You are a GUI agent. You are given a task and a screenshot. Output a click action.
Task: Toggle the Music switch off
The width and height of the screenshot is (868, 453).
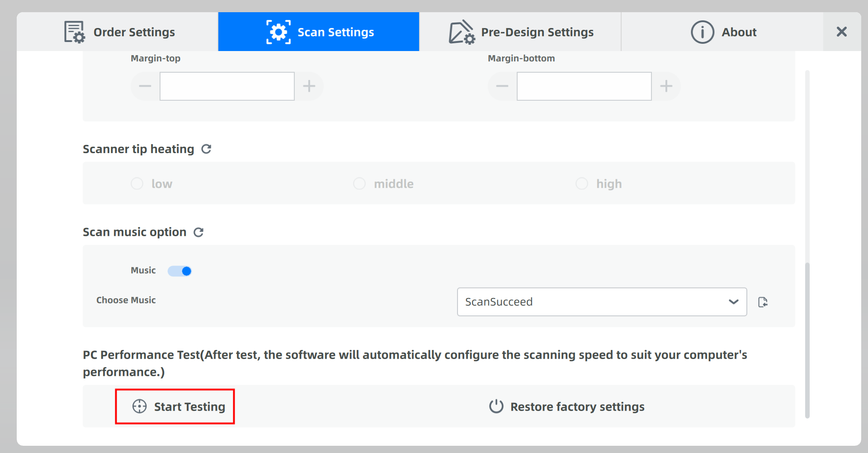(180, 271)
